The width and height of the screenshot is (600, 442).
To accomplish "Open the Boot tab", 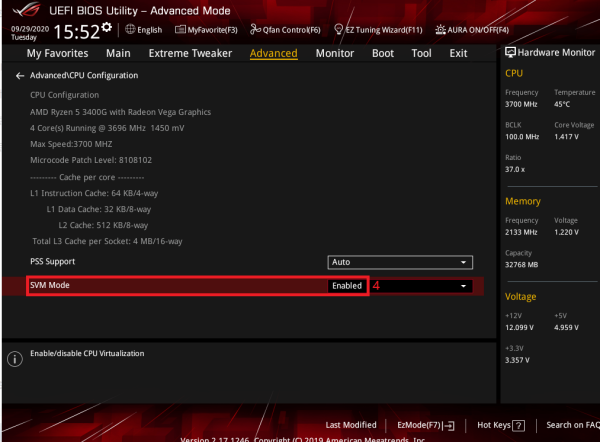I will (383, 53).
